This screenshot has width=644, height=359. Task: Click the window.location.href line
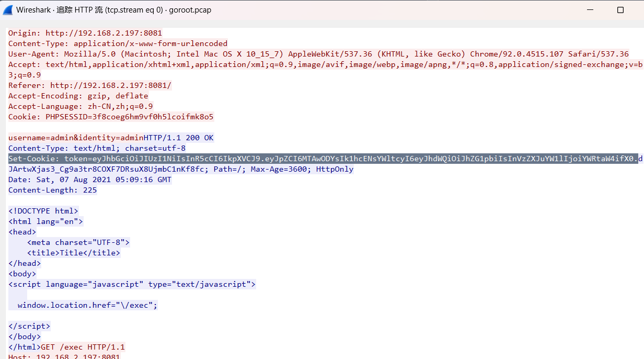click(x=87, y=305)
